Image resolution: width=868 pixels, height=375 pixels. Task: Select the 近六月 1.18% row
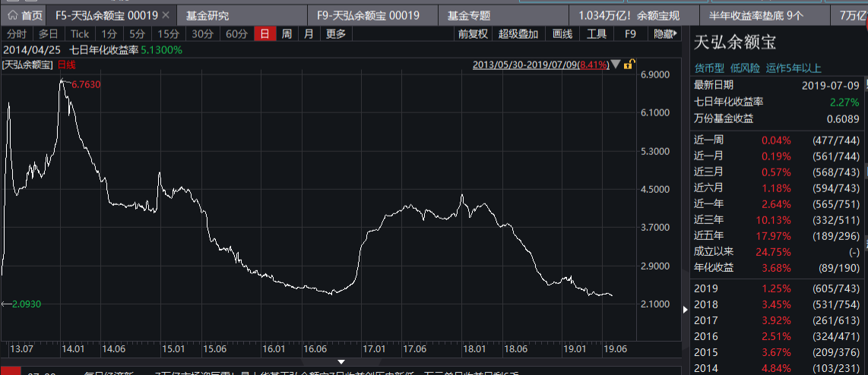point(777,188)
